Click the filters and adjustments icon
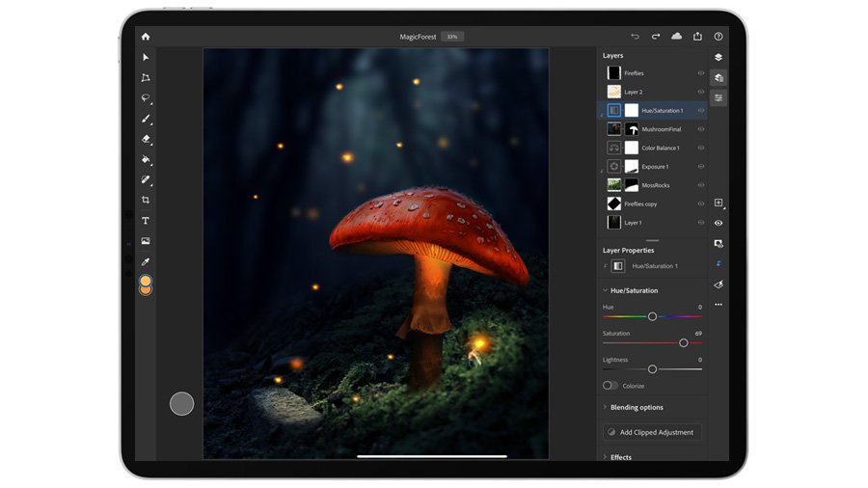868x488 pixels. [x=719, y=285]
